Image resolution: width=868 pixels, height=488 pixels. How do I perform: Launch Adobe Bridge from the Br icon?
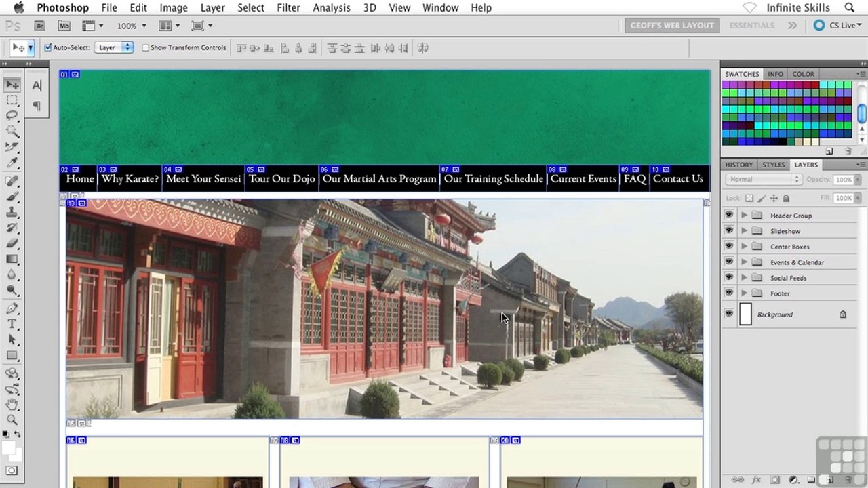40,26
